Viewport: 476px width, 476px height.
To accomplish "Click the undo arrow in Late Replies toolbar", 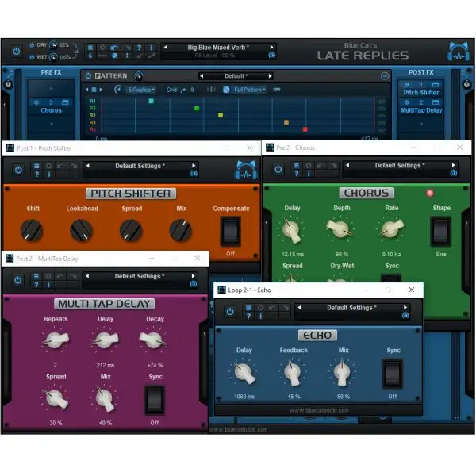I will click(114, 48).
